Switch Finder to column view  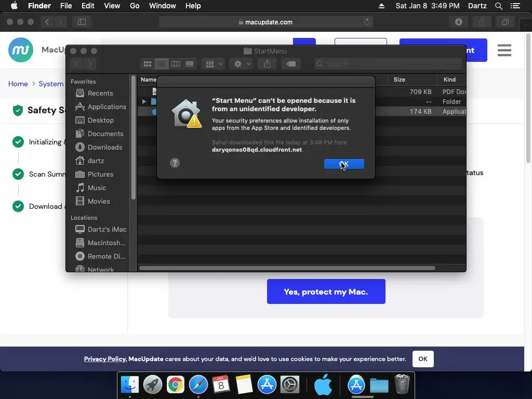click(176, 64)
